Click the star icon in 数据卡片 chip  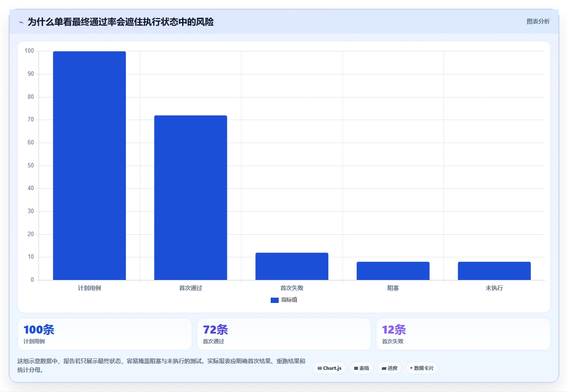point(411,368)
